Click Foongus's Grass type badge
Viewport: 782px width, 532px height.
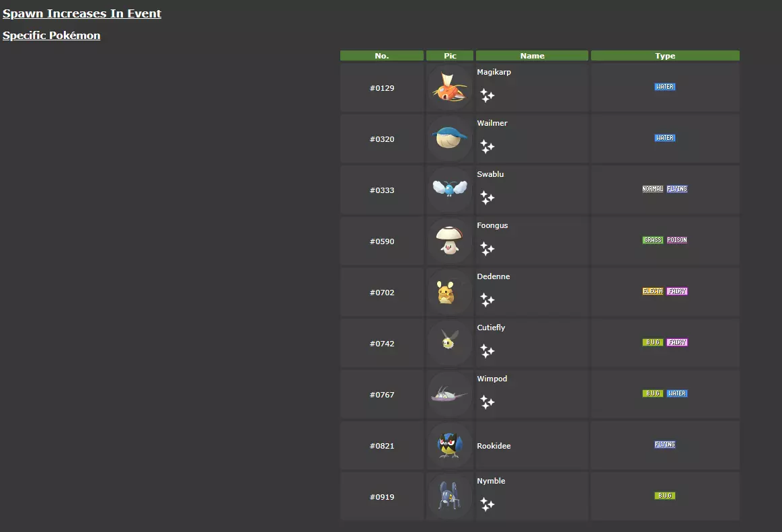[653, 240]
